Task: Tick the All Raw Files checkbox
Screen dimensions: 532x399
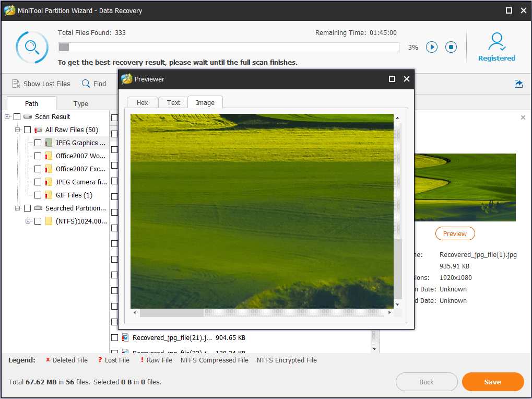Action: [x=28, y=130]
